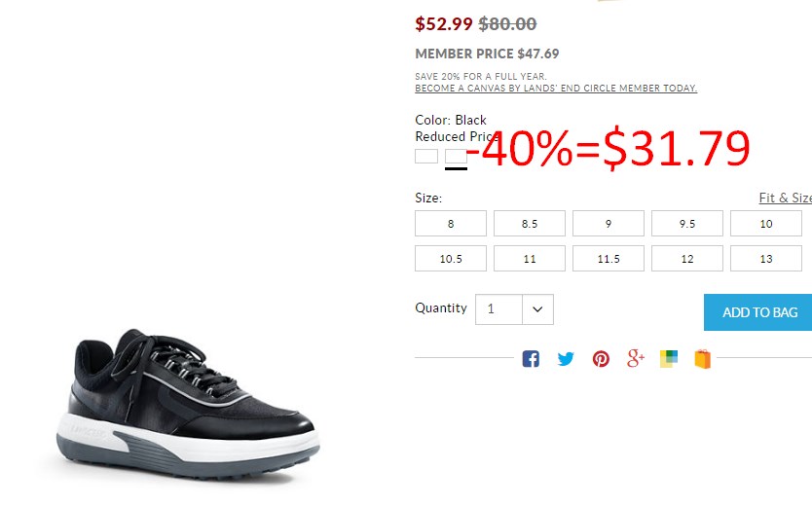
Task: Click the black sneaker product image
Action: point(188,404)
